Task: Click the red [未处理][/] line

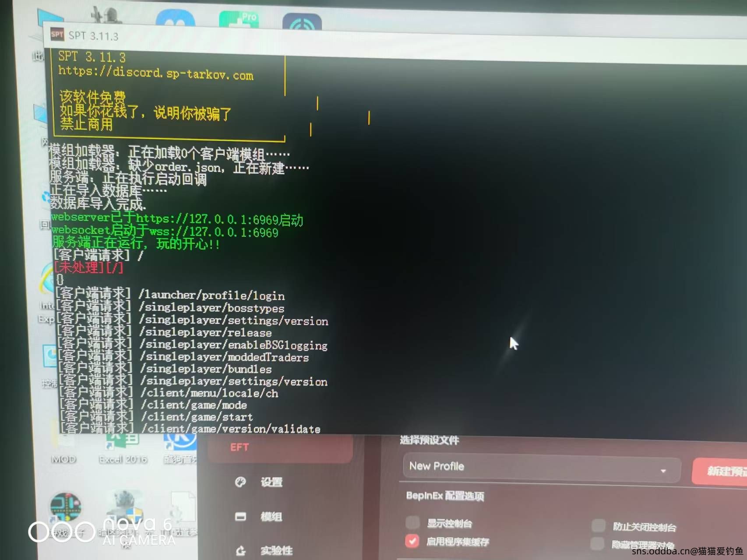Action: click(89, 267)
